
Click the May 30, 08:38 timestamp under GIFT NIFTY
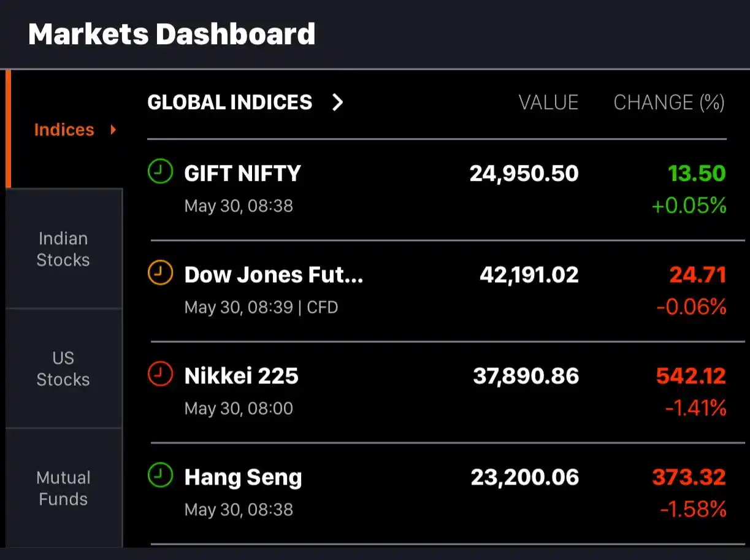[x=239, y=206]
